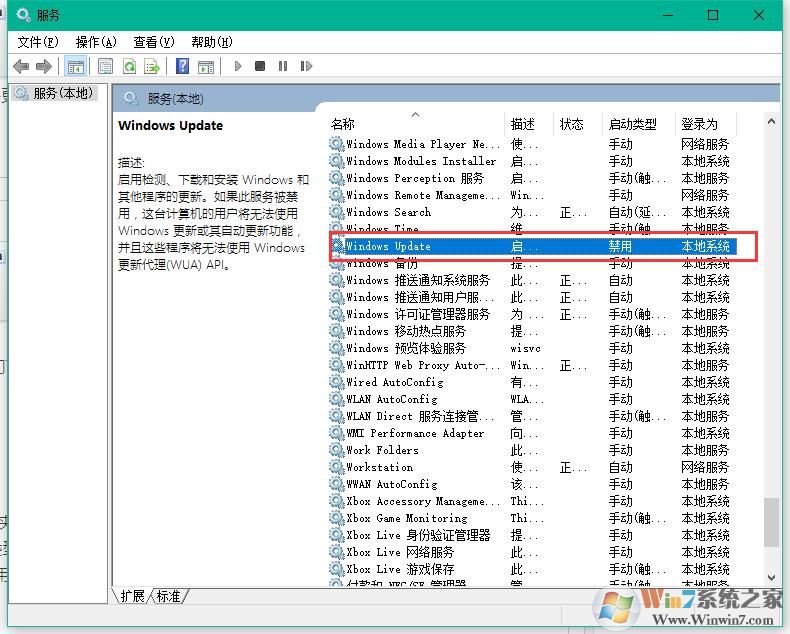Click the Pause Service toolbar icon
The width and height of the screenshot is (790, 634).
(283, 67)
